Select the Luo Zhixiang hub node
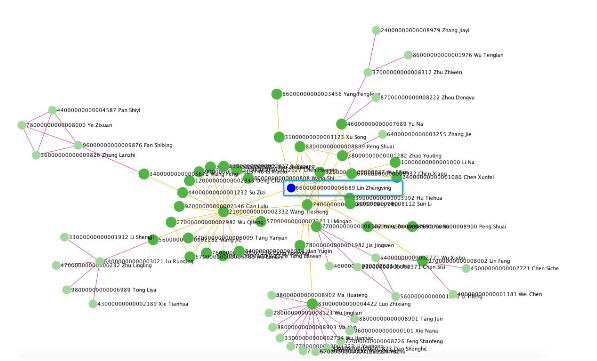The image size is (597, 361). click(x=312, y=304)
